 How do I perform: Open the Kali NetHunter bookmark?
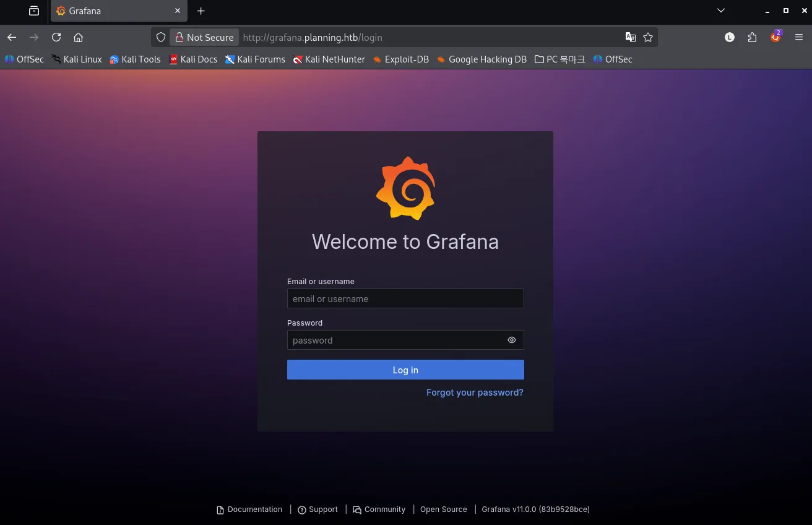coord(329,59)
